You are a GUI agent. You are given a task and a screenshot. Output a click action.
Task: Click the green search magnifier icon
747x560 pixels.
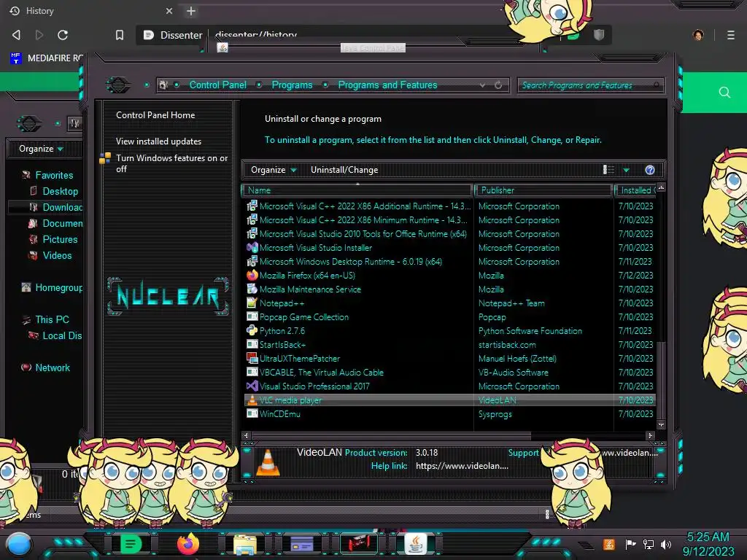click(724, 93)
